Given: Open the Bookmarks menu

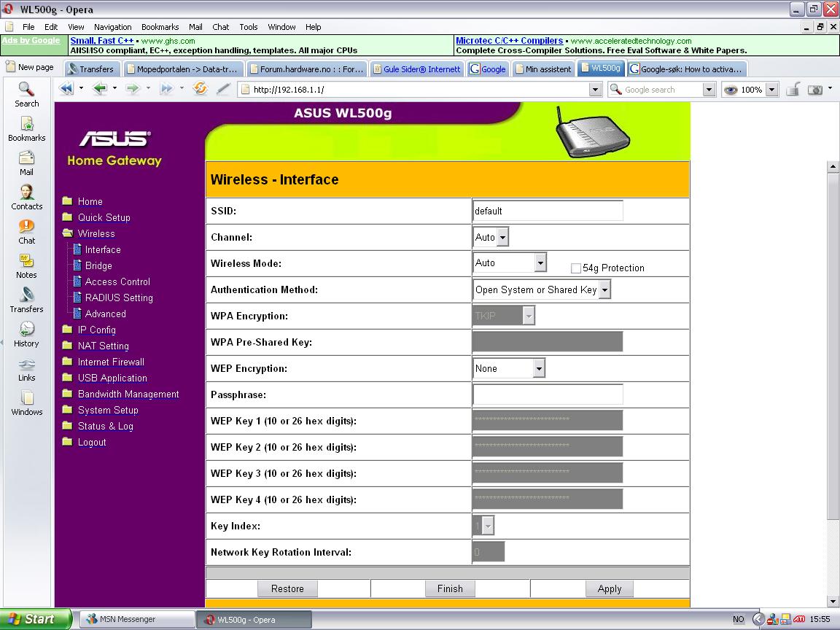Looking at the screenshot, I should point(160,27).
